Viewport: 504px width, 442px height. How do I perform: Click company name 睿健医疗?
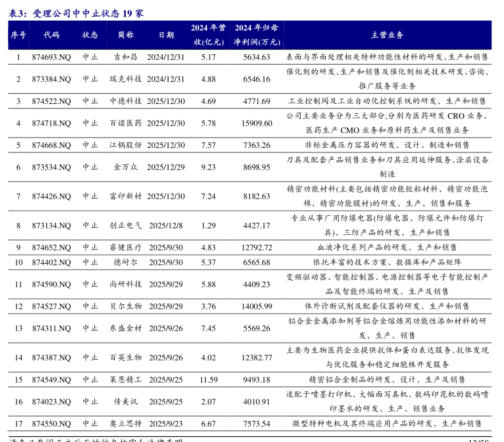[126, 247]
